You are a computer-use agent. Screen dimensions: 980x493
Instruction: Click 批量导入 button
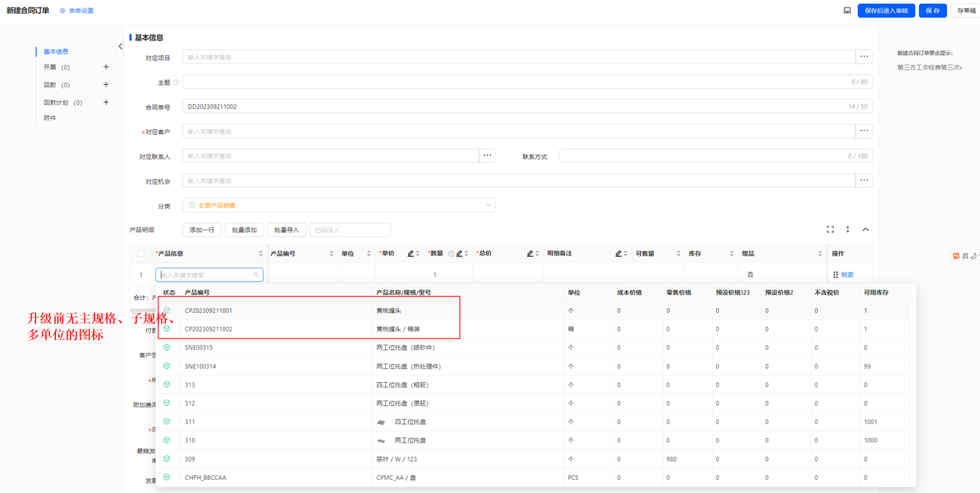coord(286,230)
